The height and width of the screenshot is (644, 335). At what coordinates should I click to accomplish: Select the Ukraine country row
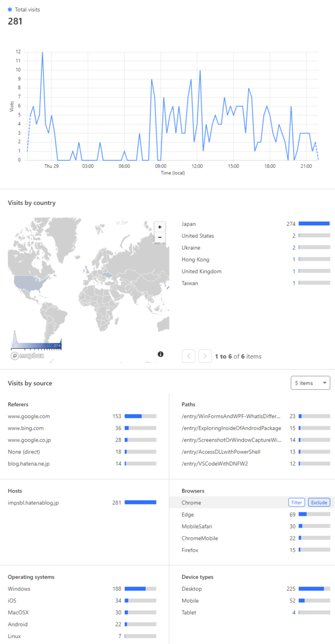coord(256,248)
